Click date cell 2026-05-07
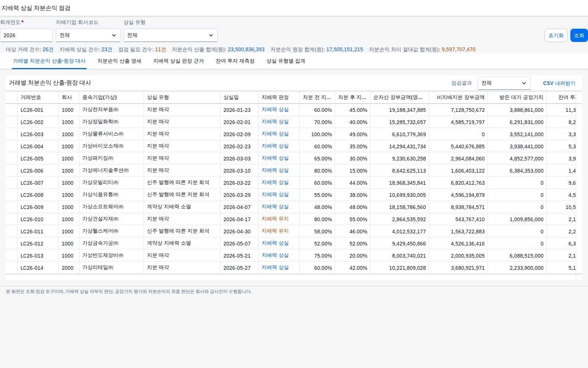 click(x=237, y=244)
